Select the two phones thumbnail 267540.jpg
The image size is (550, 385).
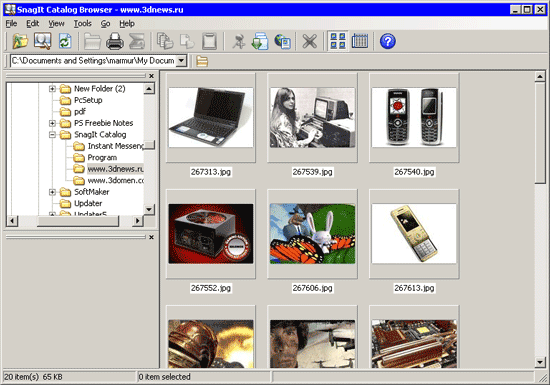(414, 118)
